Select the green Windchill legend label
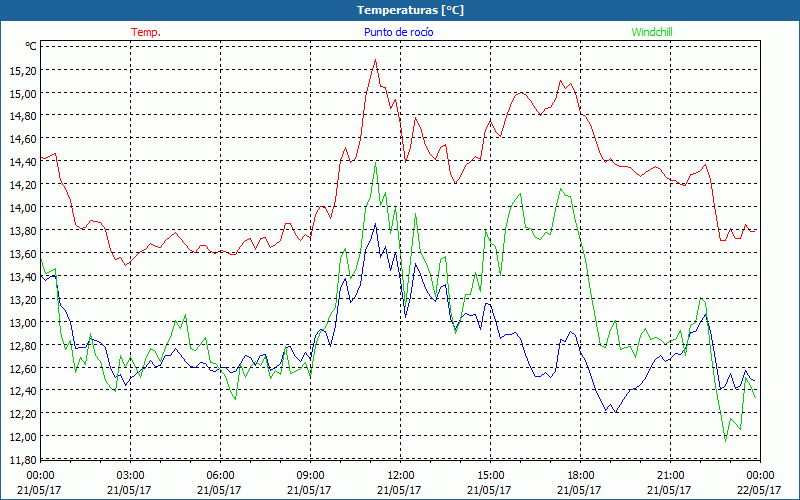Image resolution: width=800 pixels, height=500 pixels. 652,32
